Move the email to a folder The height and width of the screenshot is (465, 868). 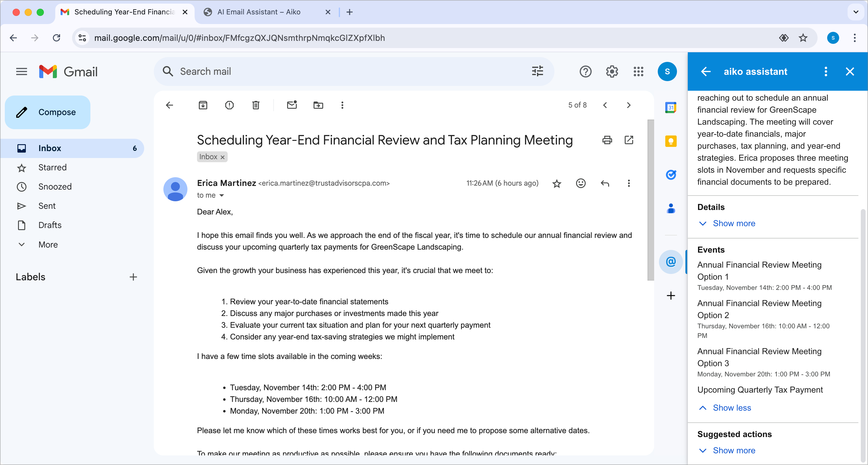[x=318, y=105]
